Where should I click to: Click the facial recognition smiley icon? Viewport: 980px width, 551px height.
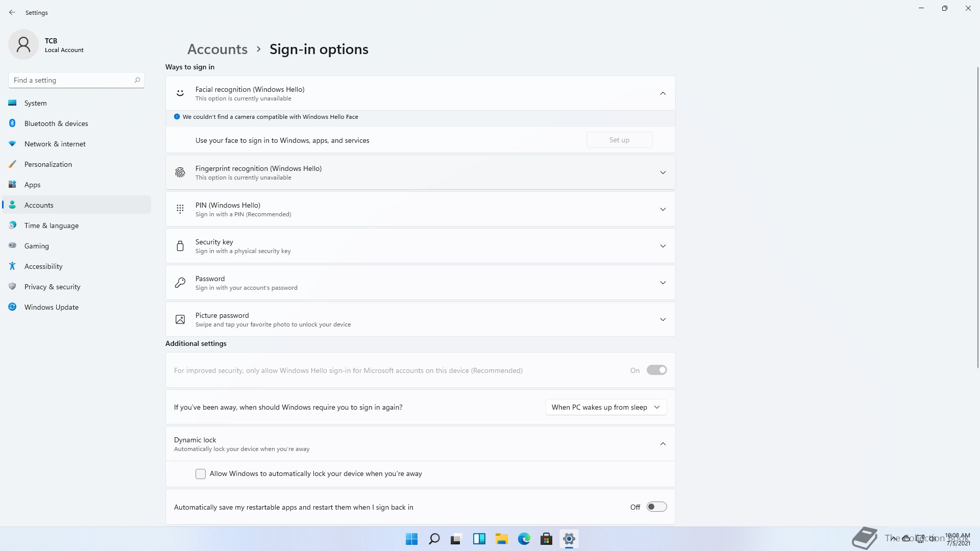(180, 93)
